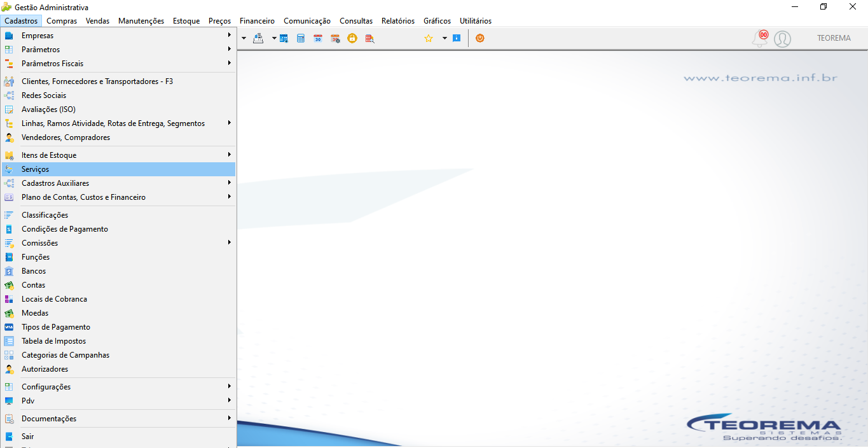Open the Relatórios menu
The width and height of the screenshot is (868, 448).
pos(398,21)
